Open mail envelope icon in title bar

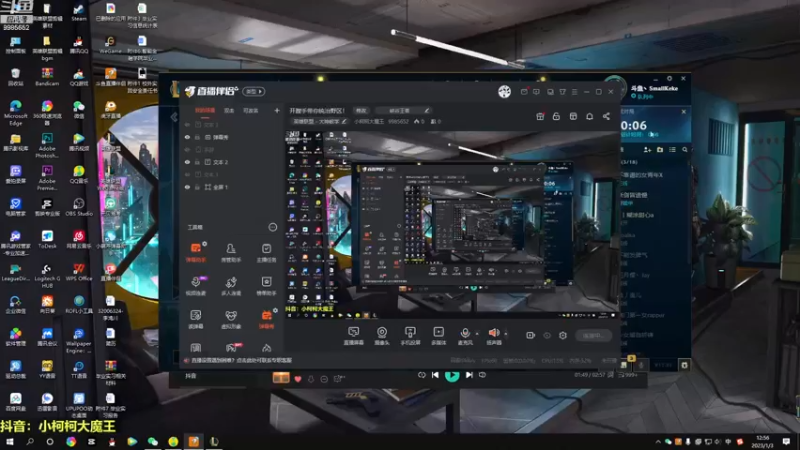point(524,92)
